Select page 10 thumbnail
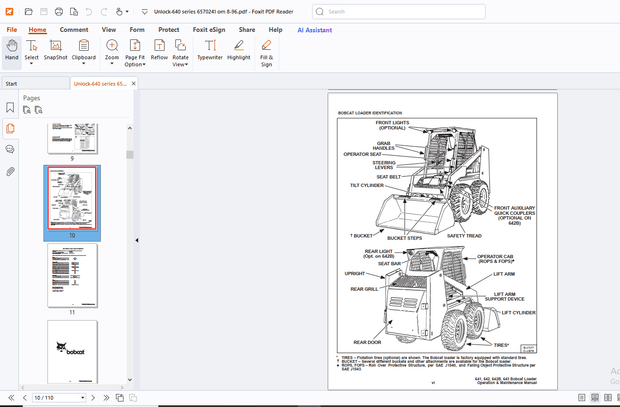The width and height of the screenshot is (620, 407). (72, 198)
